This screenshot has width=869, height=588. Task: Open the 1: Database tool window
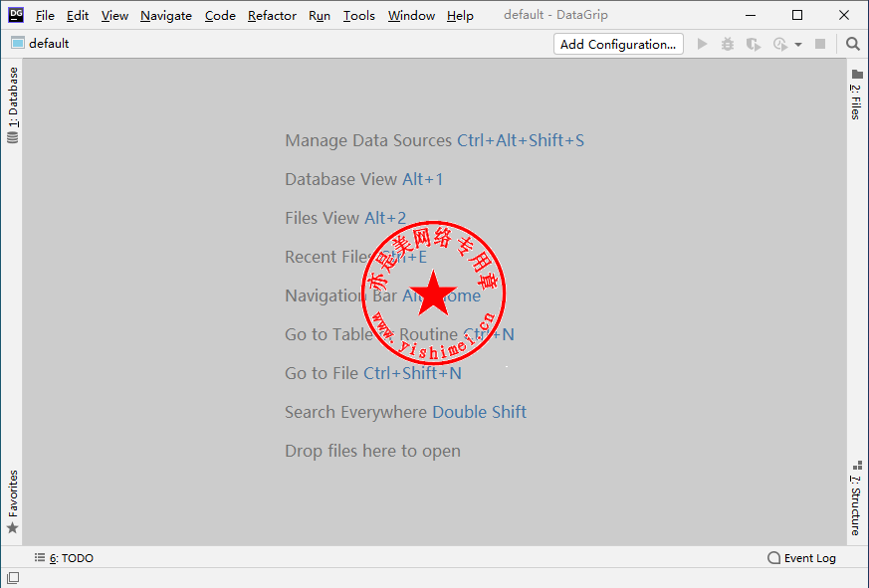pyautogui.click(x=13, y=104)
